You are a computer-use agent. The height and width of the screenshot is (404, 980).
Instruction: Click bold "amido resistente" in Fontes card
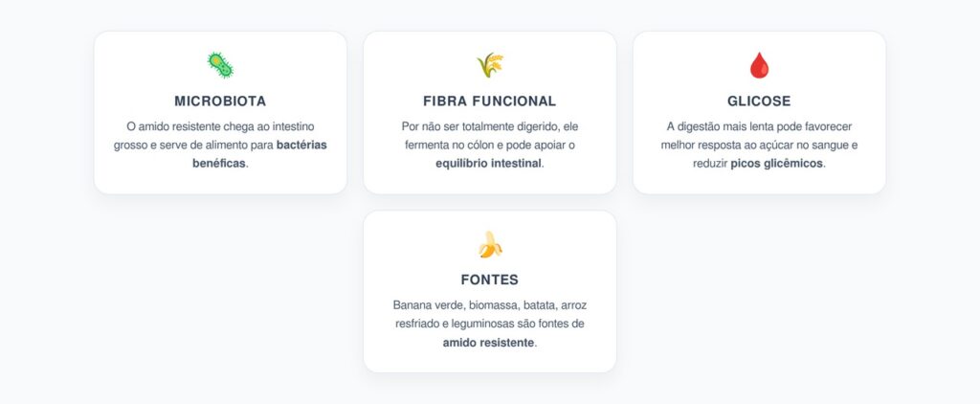[488, 342]
